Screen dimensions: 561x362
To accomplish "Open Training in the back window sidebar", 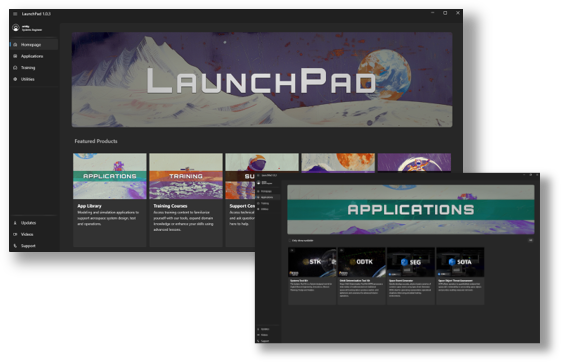I will click(34, 68).
